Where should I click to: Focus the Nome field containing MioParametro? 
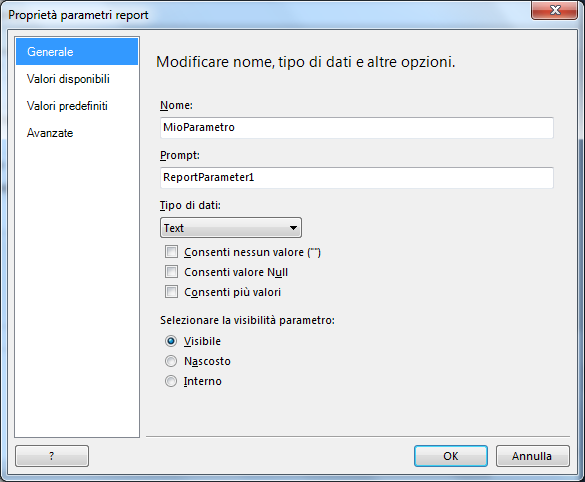pyautogui.click(x=357, y=128)
